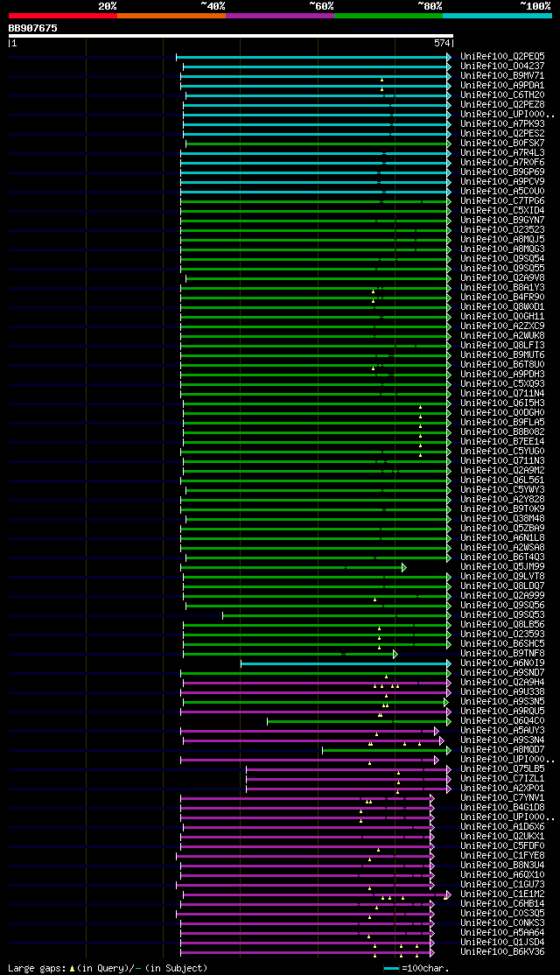Click the UniRef100_Q2A9V8 label
Image resolution: width=560 pixels, height=975 pixels.
click(x=502, y=278)
